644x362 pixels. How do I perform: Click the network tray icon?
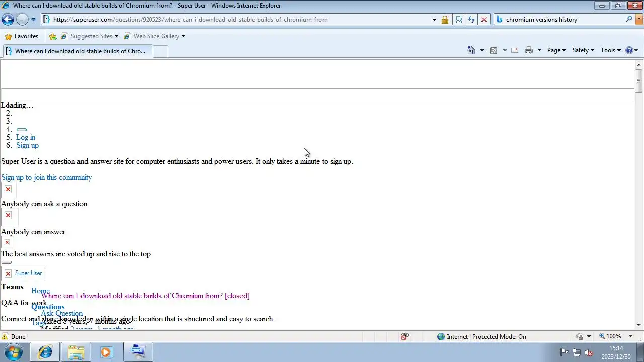tap(577, 352)
